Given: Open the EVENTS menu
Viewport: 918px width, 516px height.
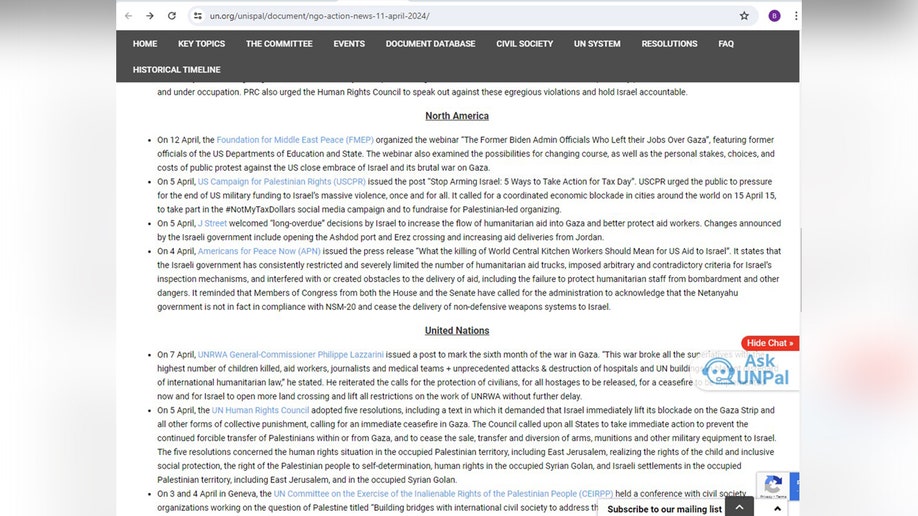Looking at the screenshot, I should (349, 44).
